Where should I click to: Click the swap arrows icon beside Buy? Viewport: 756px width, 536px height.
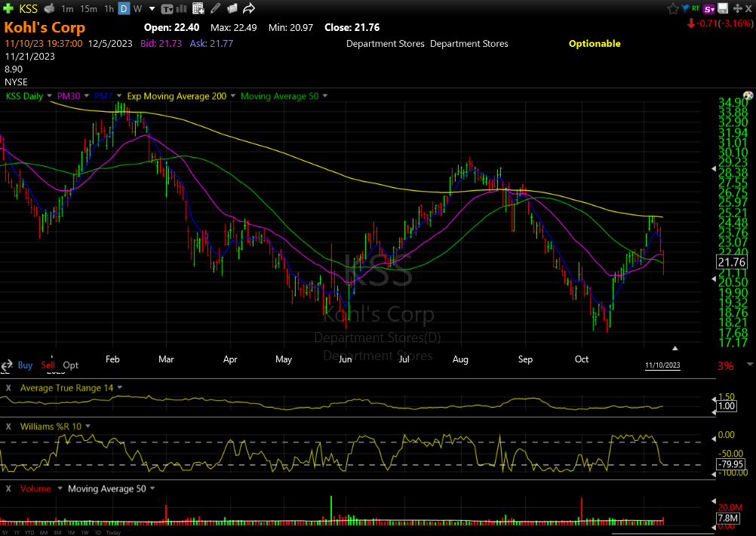pos(6,365)
